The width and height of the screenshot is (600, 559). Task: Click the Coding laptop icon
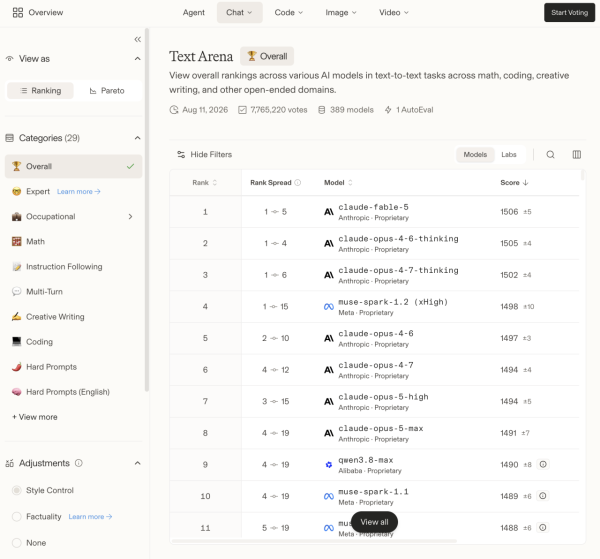pos(16,342)
